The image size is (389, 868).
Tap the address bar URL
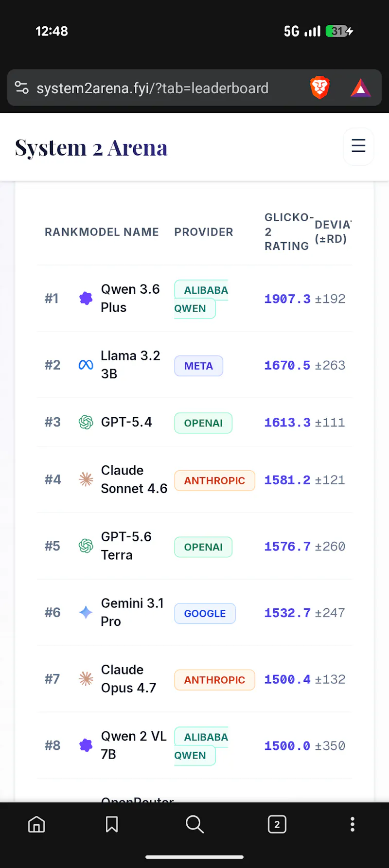point(152,88)
